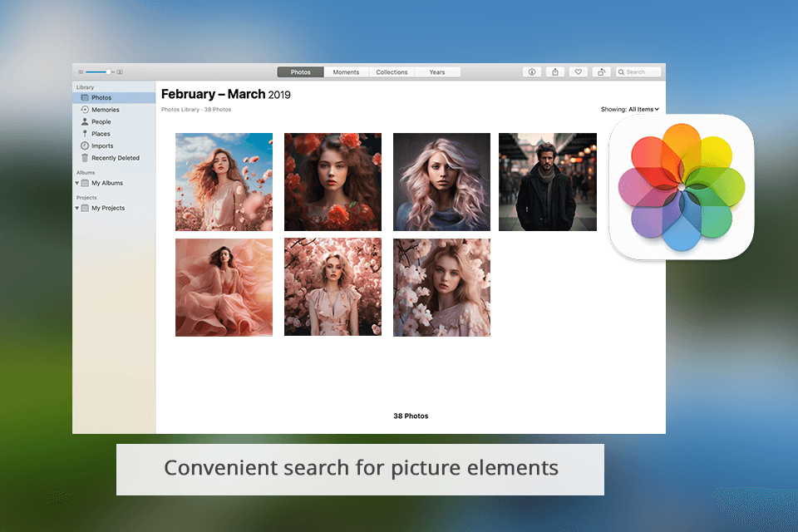Click the Recently Deleted trash icon
Screen dimensions: 798x532
tap(85, 158)
